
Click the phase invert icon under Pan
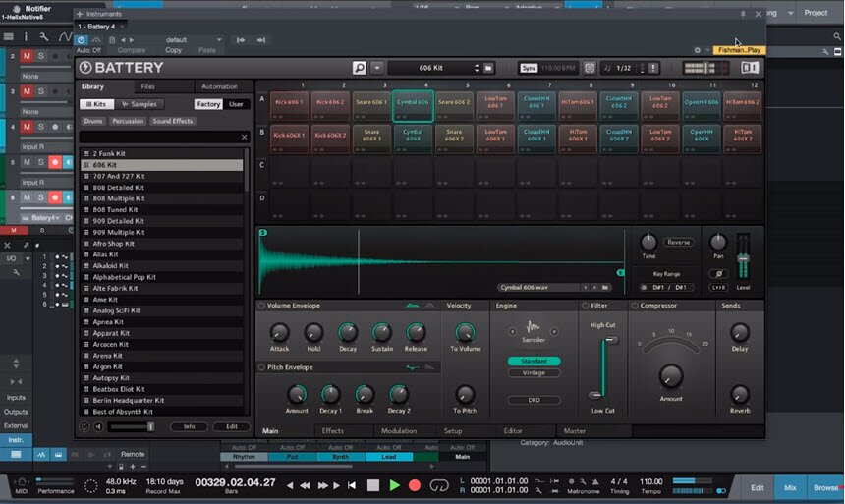pos(718,274)
